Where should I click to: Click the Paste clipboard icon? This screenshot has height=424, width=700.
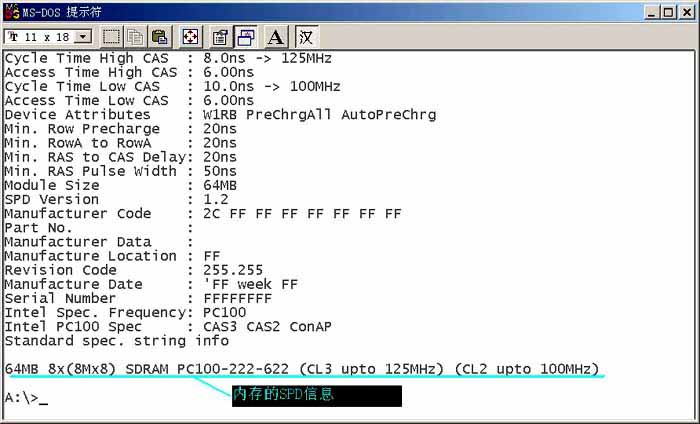[x=159, y=37]
